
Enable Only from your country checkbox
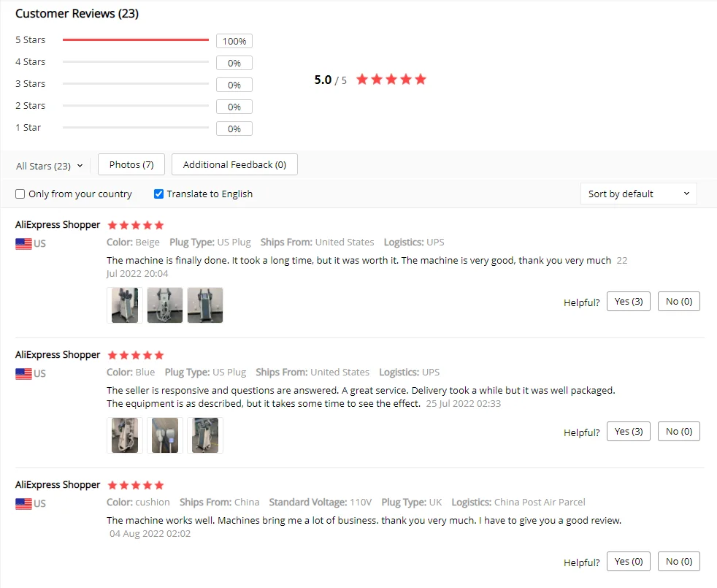click(20, 194)
